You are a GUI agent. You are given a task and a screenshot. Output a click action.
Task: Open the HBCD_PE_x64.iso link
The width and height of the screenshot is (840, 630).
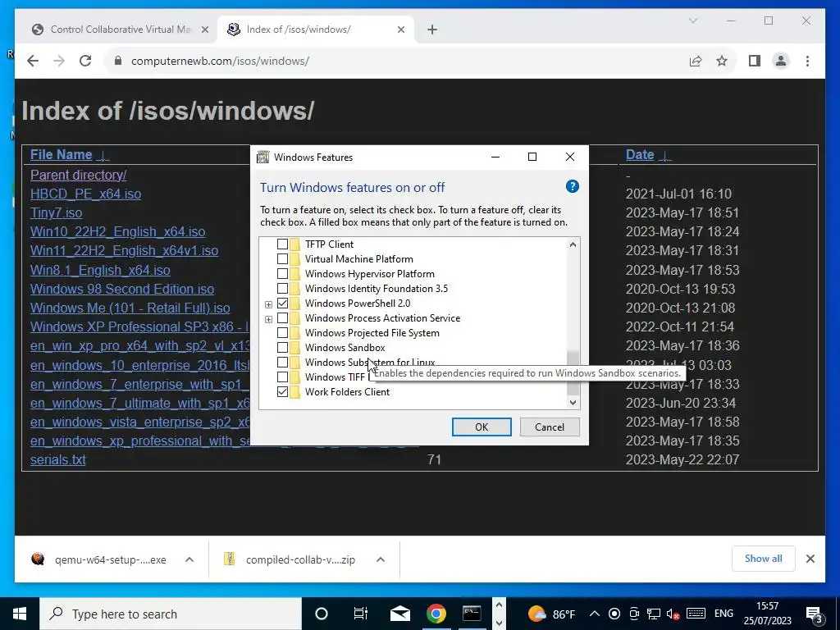[x=85, y=194]
